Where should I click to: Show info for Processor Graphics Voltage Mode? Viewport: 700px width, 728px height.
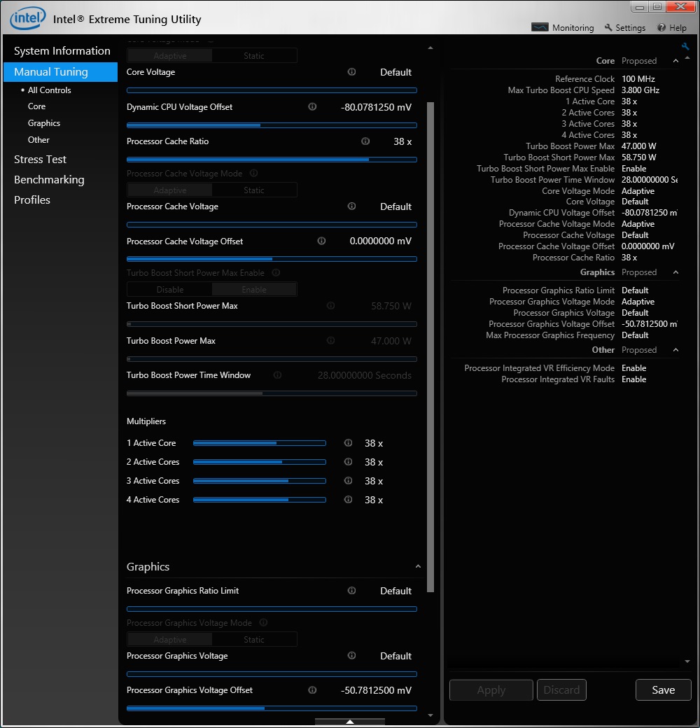click(x=264, y=622)
